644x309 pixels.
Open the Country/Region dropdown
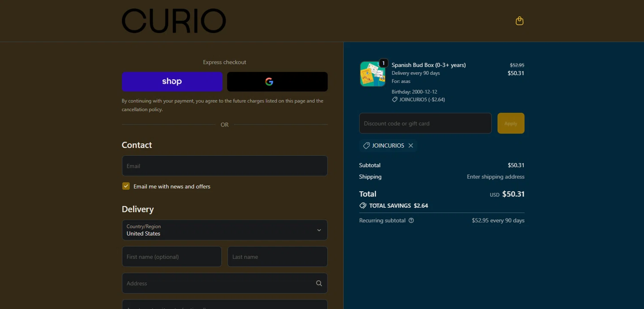[x=225, y=230]
